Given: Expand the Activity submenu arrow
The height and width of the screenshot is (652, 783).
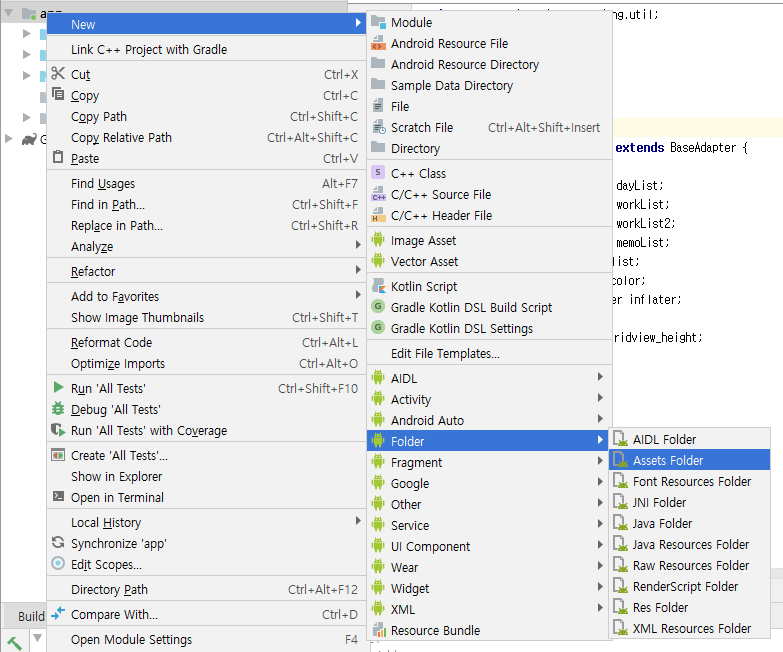Looking at the screenshot, I should pos(600,397).
